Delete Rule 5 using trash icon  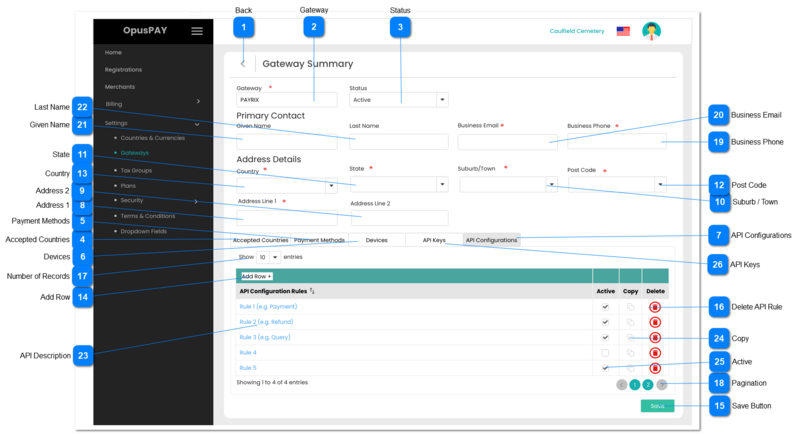(655, 368)
